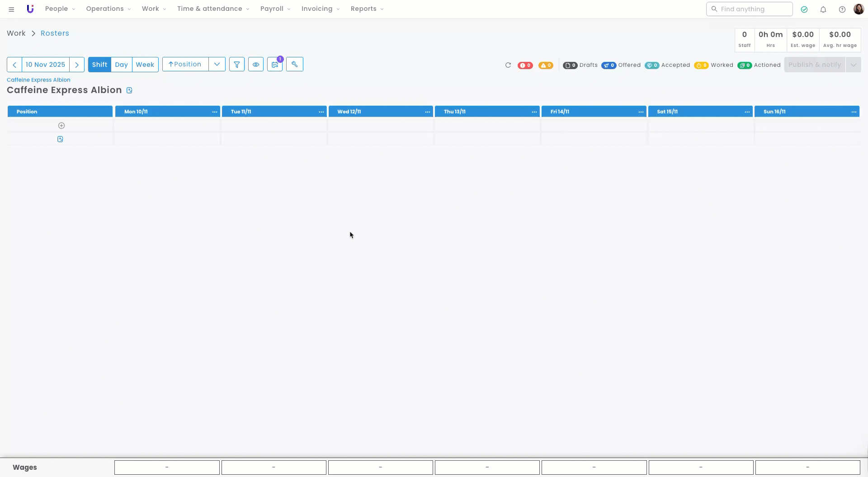This screenshot has width=868, height=477.
Task: Switch roster view to Day
Action: point(121,65)
